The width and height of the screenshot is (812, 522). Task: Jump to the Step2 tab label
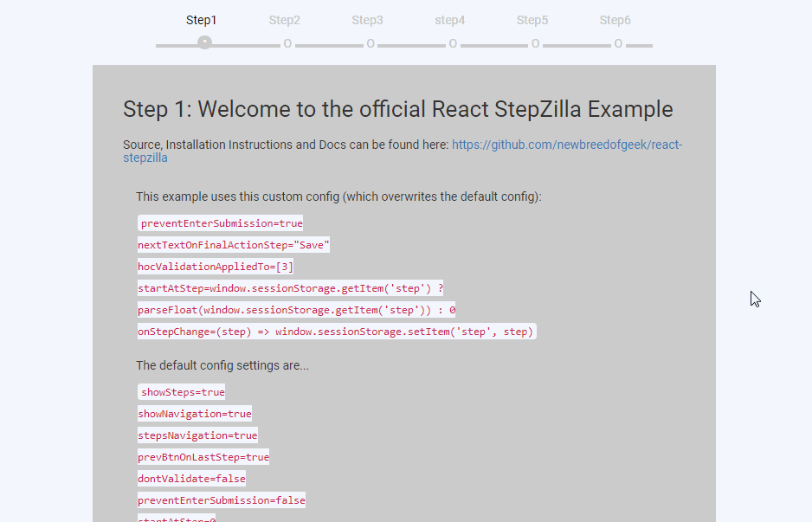285,20
